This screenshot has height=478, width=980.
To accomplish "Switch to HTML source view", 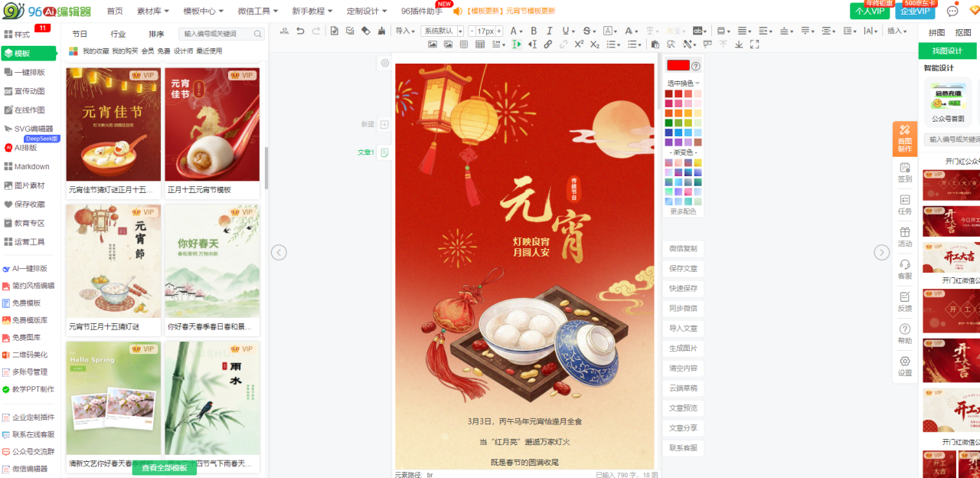I will click(x=284, y=31).
